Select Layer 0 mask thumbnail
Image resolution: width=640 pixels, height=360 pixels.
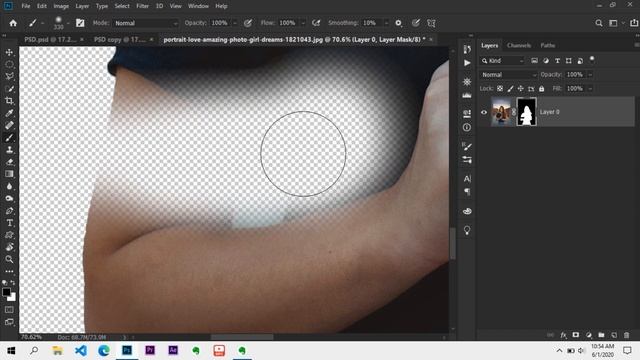pyautogui.click(x=527, y=112)
